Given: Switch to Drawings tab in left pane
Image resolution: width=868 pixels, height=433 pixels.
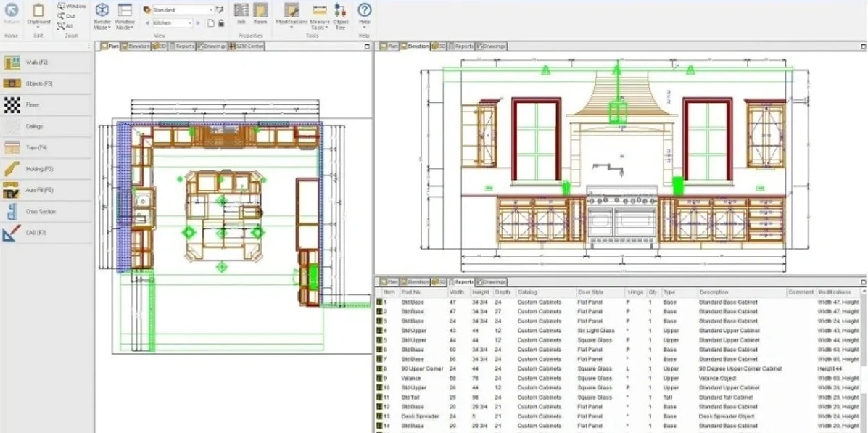Looking at the screenshot, I should 212,46.
